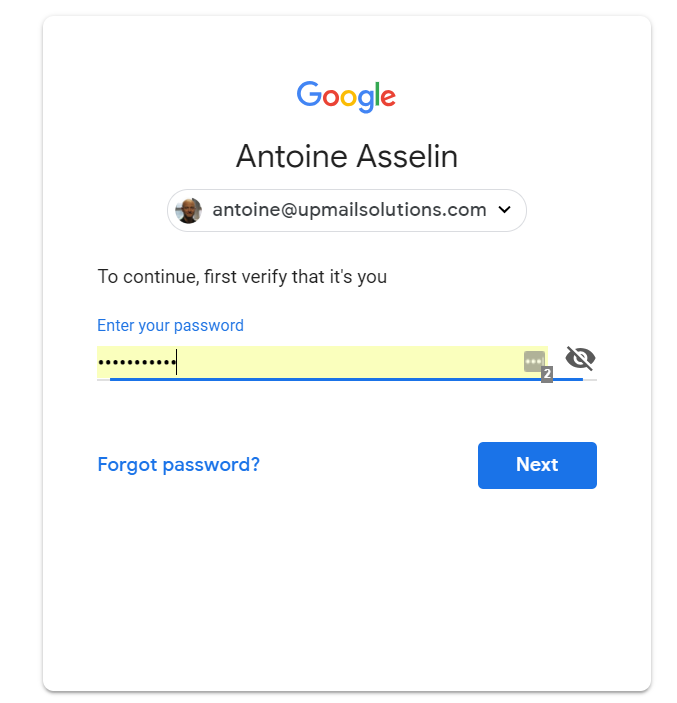Follow the "Forgot password?" link
Screen dimensions: 677x703
point(178,465)
